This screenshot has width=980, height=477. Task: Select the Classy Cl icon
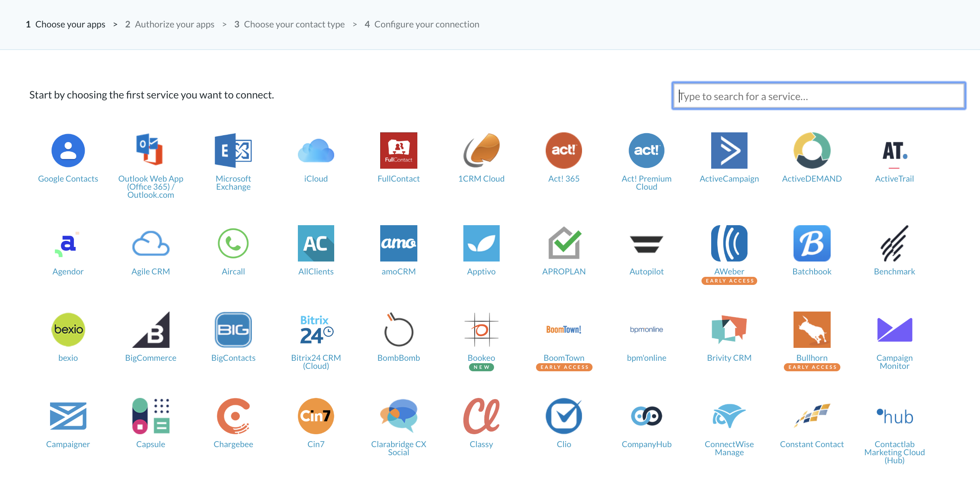click(x=482, y=416)
